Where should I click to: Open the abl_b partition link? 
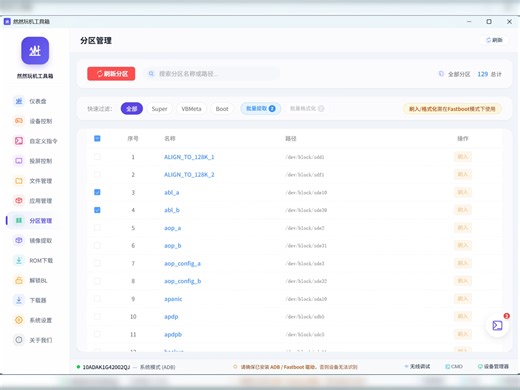pos(172,210)
